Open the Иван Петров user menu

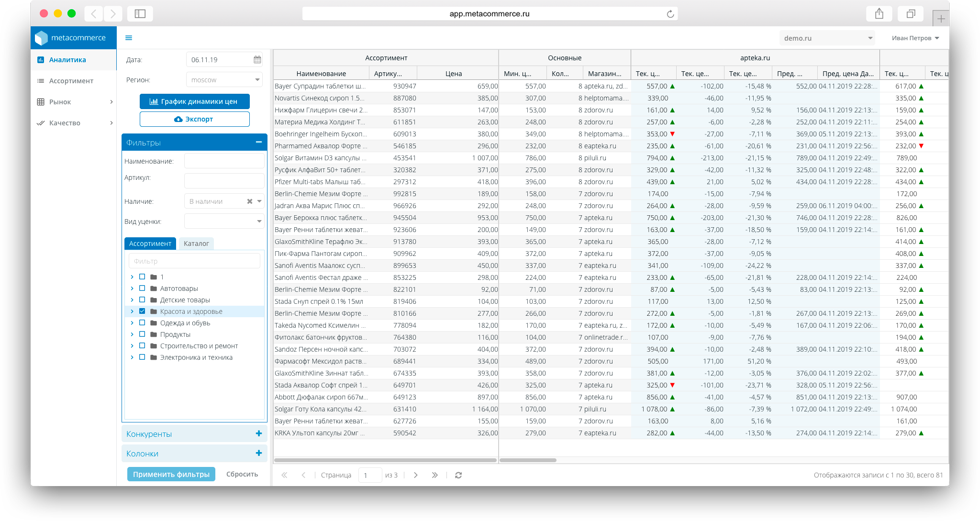click(915, 38)
